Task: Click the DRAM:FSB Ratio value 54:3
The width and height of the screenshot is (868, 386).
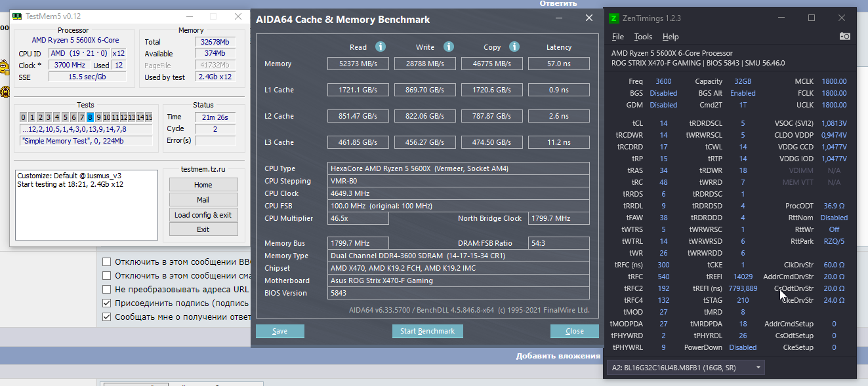Action: [x=558, y=243]
